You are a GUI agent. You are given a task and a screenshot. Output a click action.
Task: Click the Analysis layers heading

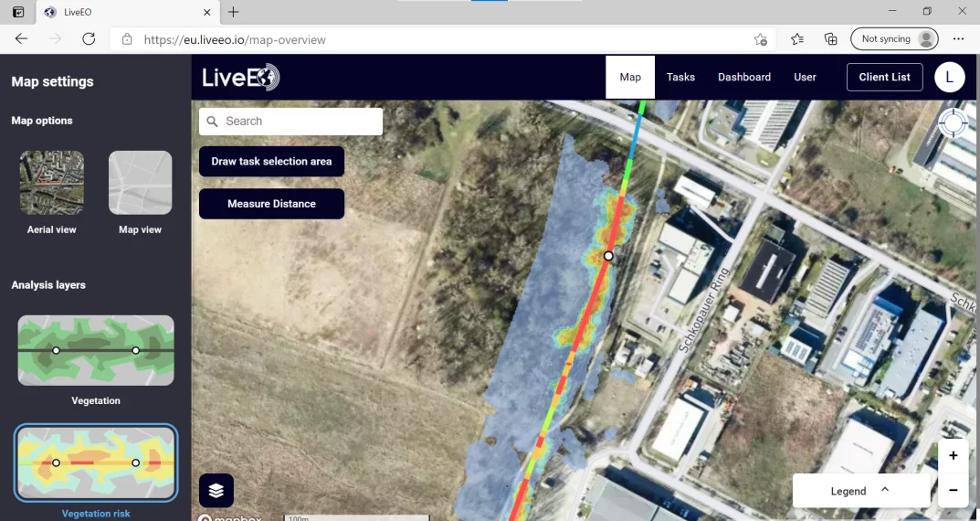(x=48, y=284)
